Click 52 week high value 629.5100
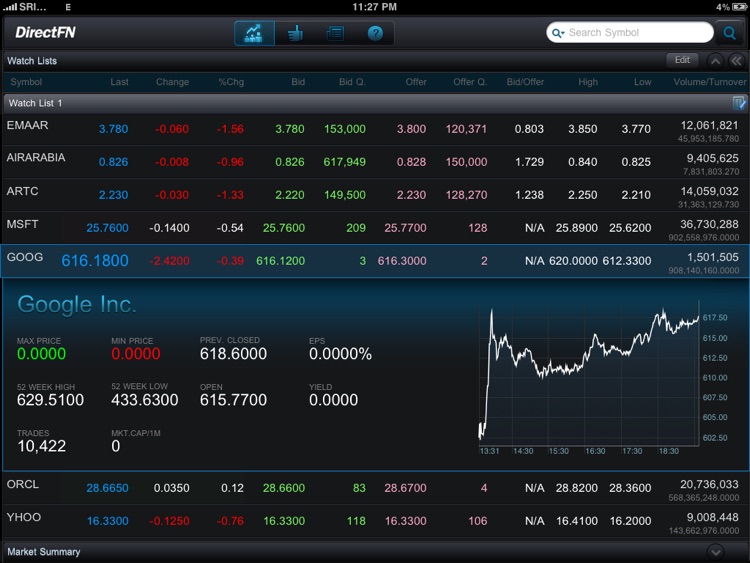Viewport: 750px width, 563px height. coord(50,400)
